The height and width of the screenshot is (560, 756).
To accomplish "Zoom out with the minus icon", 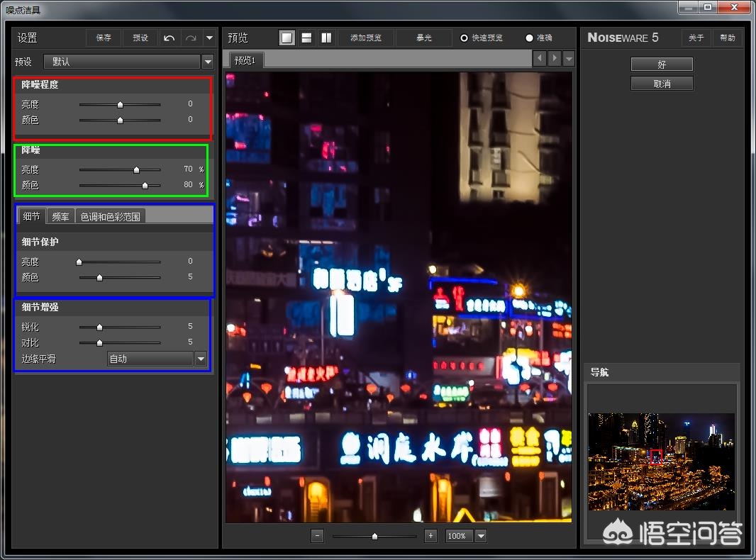I will click(317, 536).
